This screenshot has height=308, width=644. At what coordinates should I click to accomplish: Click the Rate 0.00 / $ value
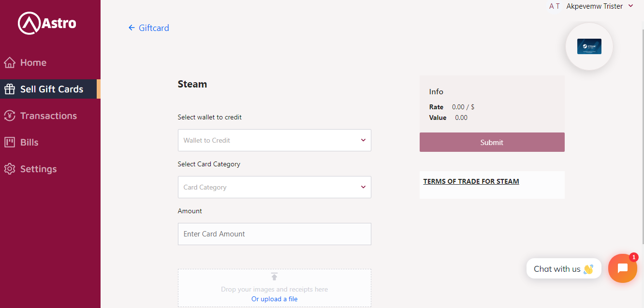(x=463, y=107)
